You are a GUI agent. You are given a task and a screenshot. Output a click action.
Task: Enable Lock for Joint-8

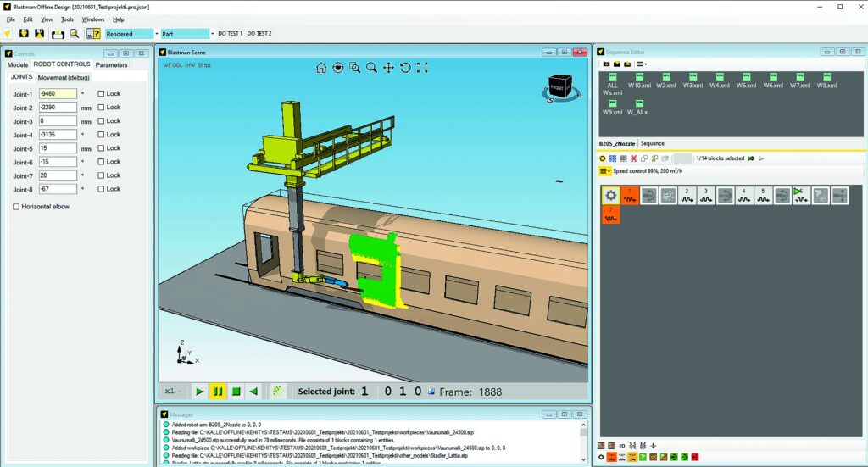click(101, 189)
